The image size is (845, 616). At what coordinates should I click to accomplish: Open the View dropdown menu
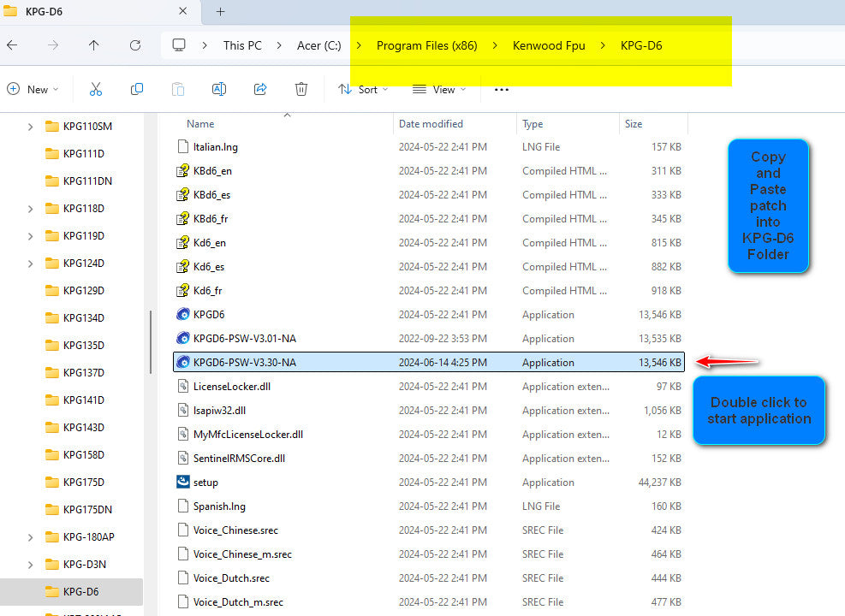[438, 89]
